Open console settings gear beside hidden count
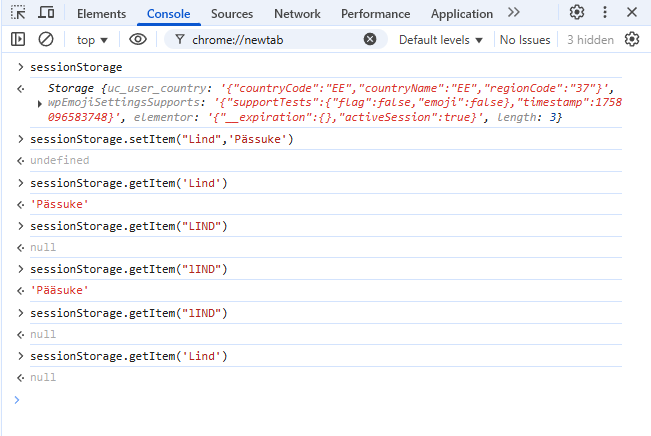This screenshot has height=436, width=651. pyautogui.click(x=632, y=39)
